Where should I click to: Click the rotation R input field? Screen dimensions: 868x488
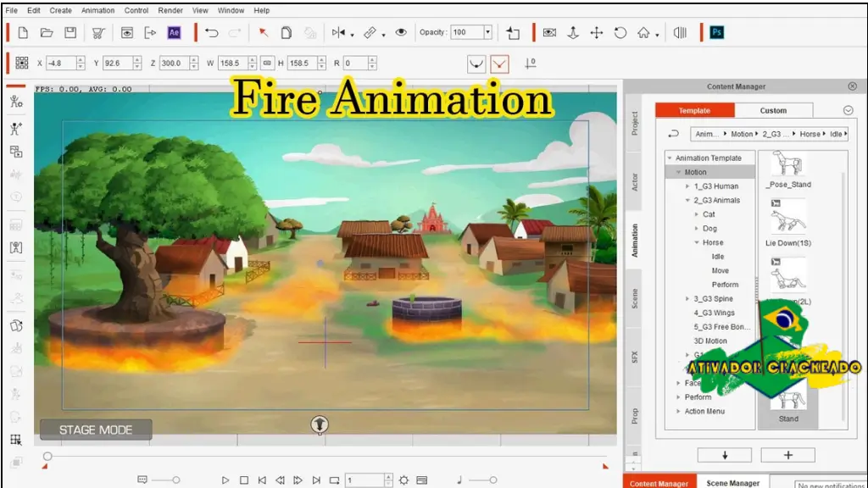[355, 63]
